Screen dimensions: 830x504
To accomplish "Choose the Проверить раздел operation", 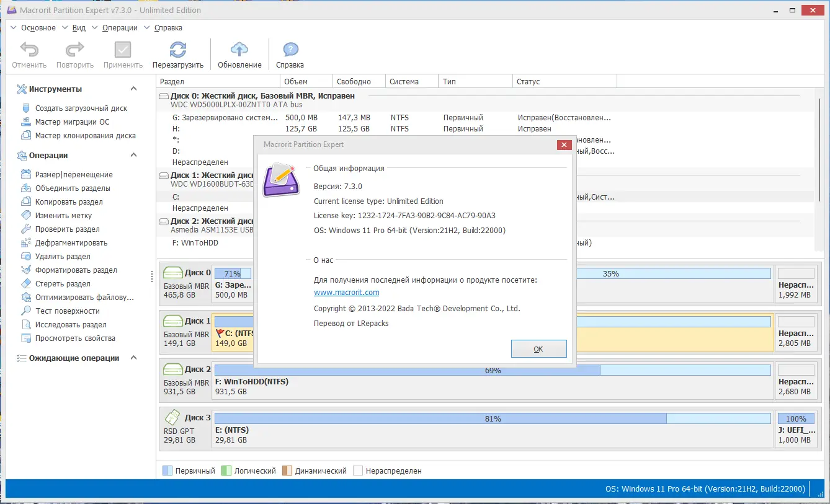I will point(67,229).
